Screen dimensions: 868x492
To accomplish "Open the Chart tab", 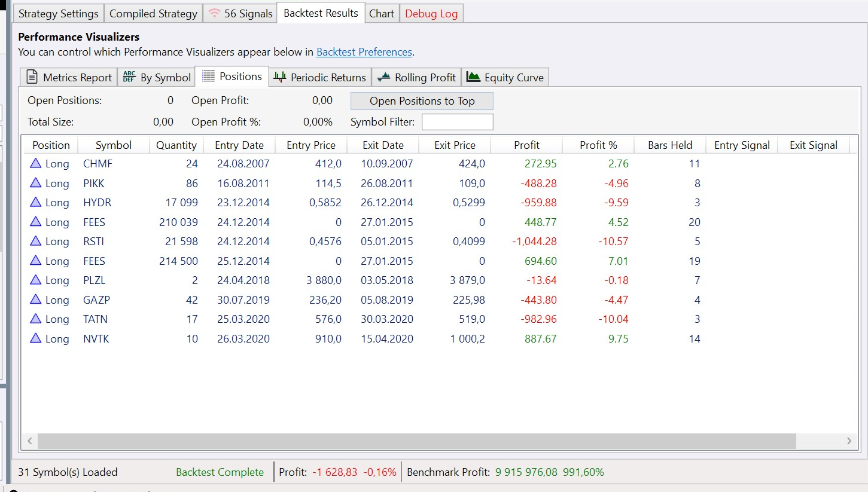I will (x=381, y=13).
